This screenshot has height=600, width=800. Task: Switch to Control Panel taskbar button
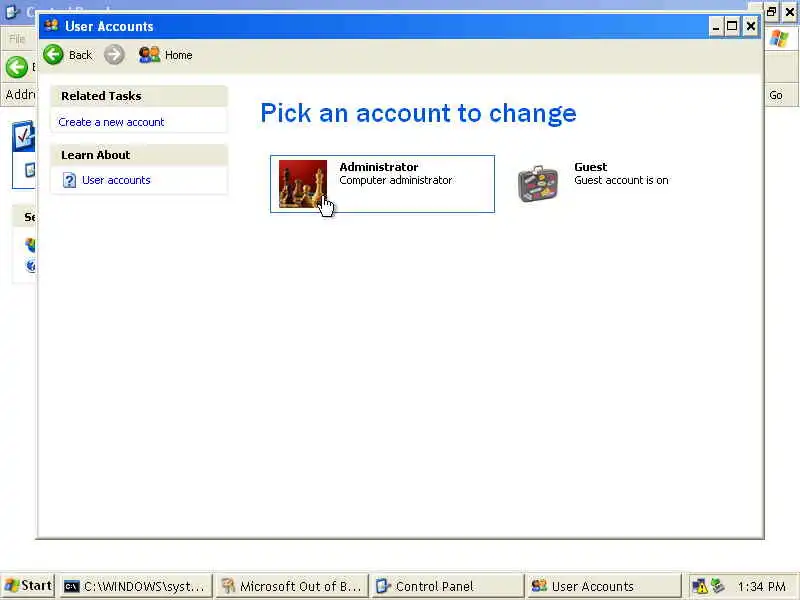(447, 586)
